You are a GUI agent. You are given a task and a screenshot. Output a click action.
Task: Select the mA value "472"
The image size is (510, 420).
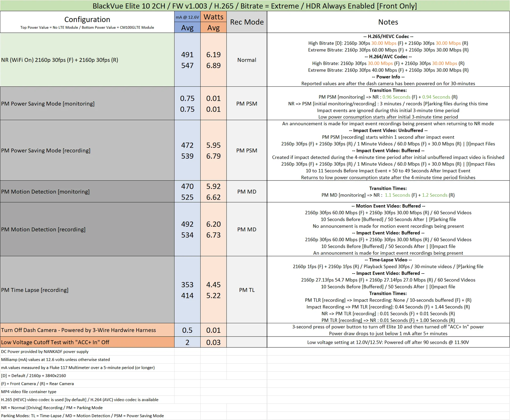[x=187, y=145]
